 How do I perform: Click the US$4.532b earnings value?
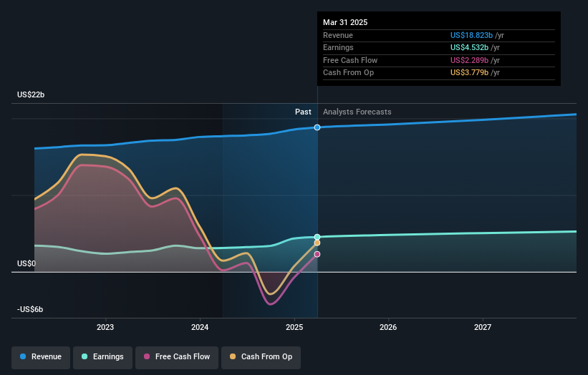(469, 47)
